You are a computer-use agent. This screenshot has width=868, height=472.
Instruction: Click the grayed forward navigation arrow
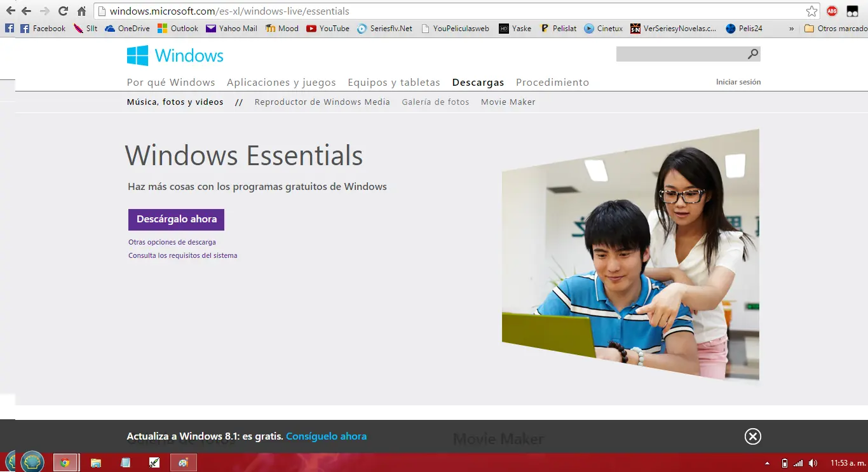pos(44,11)
